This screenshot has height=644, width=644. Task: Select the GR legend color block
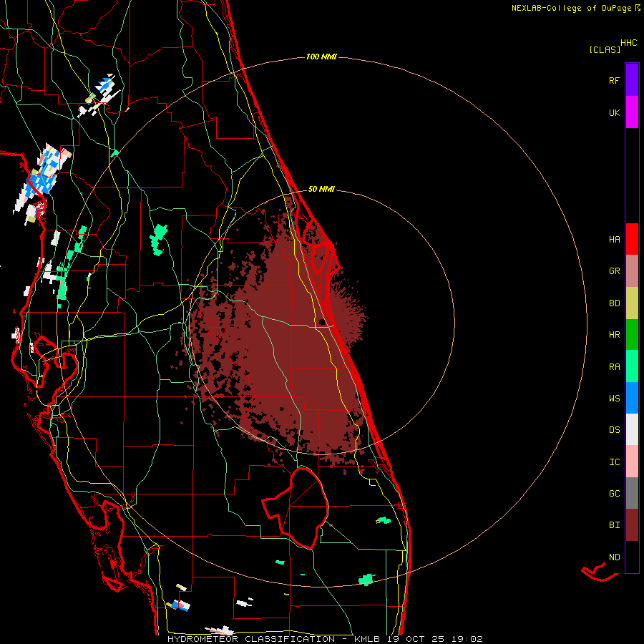[632, 271]
